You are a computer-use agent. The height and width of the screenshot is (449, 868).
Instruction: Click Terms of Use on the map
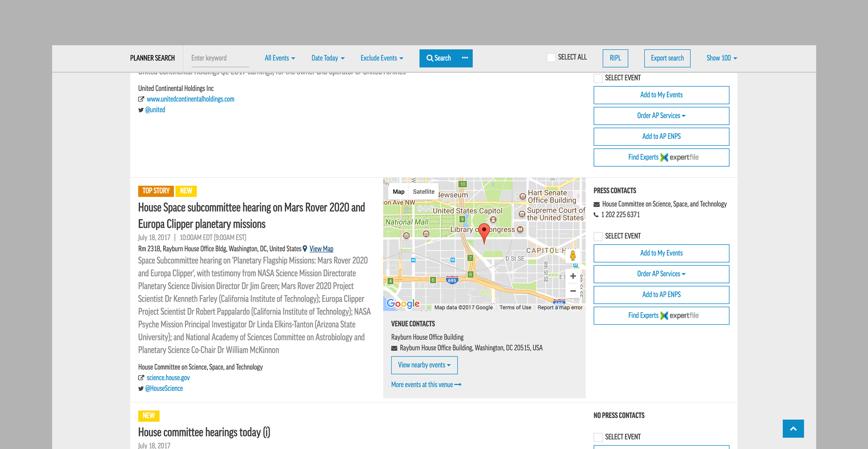point(515,307)
